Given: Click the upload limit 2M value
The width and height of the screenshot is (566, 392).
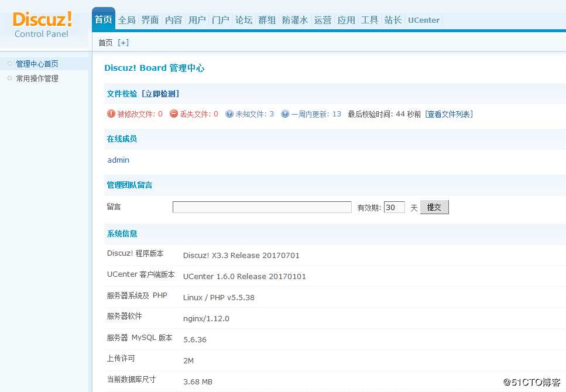Looking at the screenshot, I should (188, 360).
